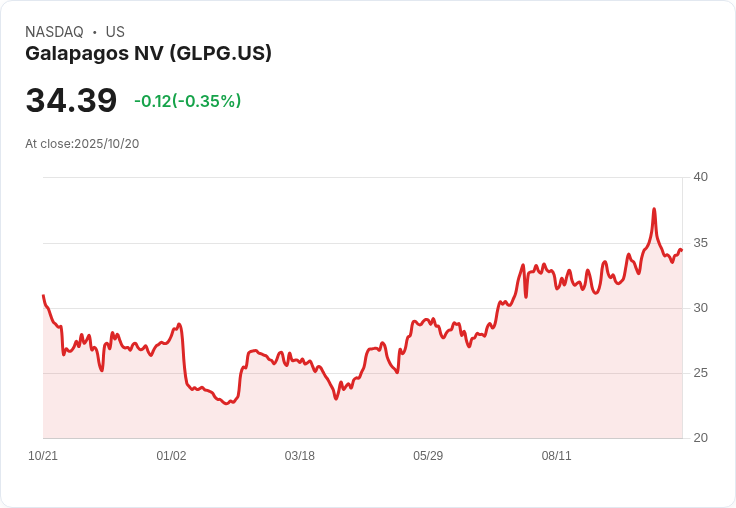Click the 08/11 date axis label
The width and height of the screenshot is (736, 508).
pos(556,456)
